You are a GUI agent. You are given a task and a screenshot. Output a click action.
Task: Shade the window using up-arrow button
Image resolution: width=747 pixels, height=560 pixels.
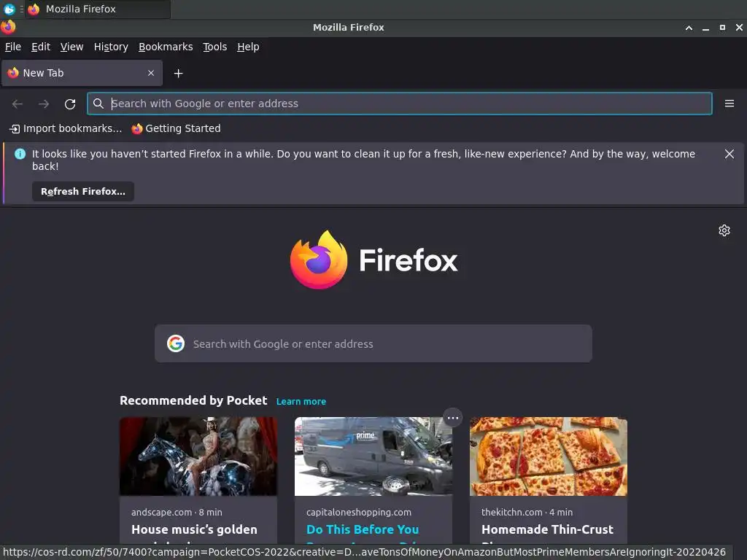(689, 28)
